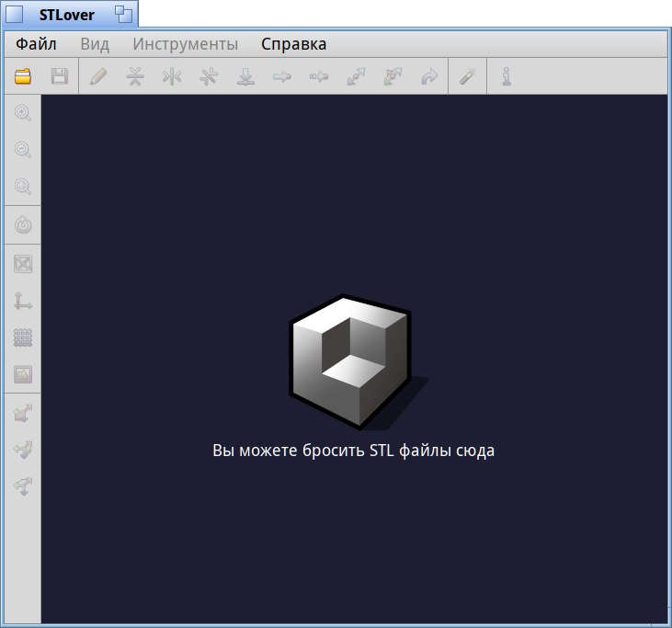
Task: Open the Вид menu
Action: coord(95,44)
